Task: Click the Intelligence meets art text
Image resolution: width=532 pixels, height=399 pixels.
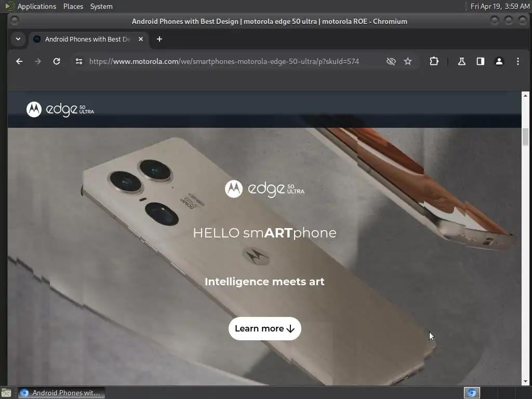Action: tap(264, 282)
